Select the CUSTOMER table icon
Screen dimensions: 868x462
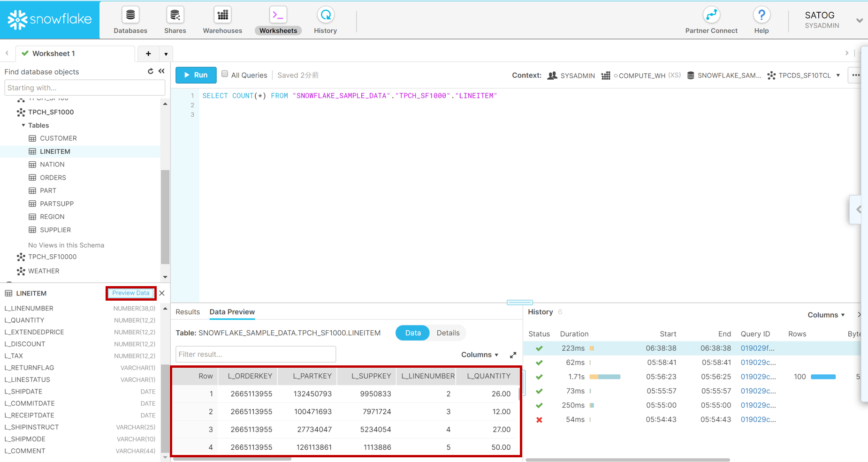[32, 138]
